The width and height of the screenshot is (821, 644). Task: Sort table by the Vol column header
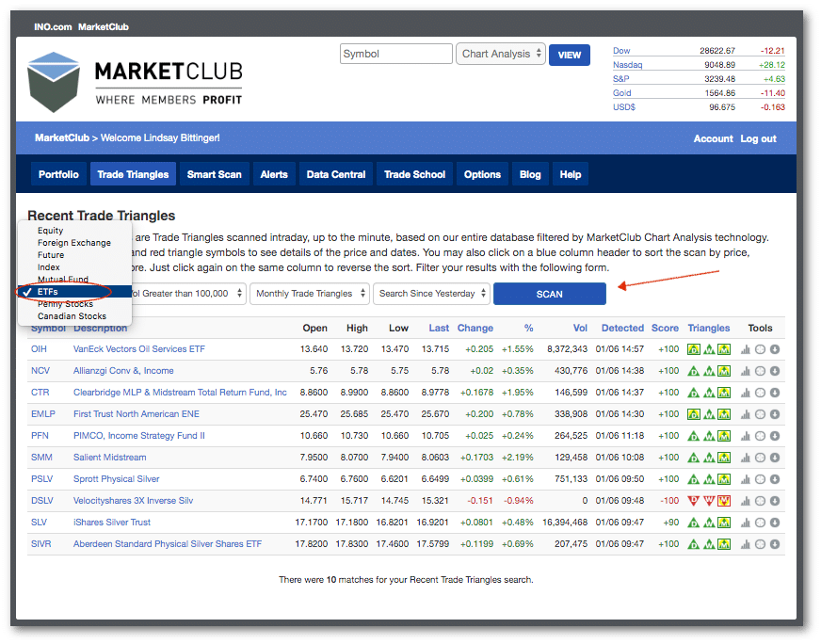pyautogui.click(x=580, y=329)
